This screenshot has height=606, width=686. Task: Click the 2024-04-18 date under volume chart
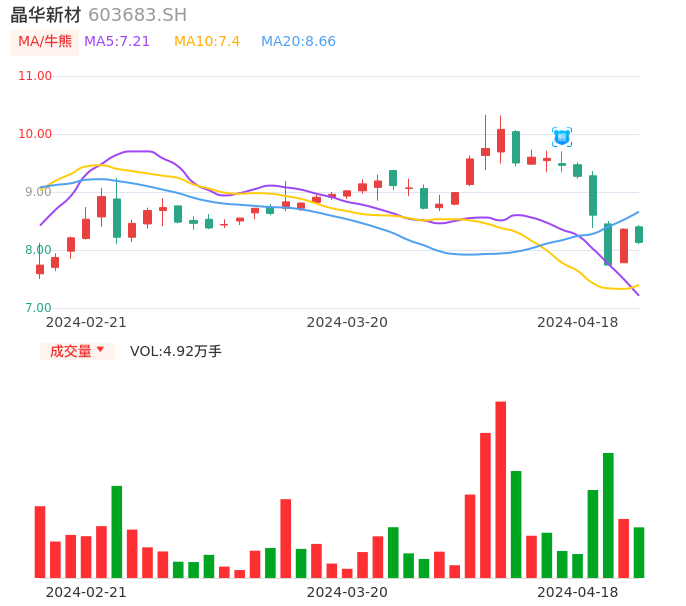(578, 592)
